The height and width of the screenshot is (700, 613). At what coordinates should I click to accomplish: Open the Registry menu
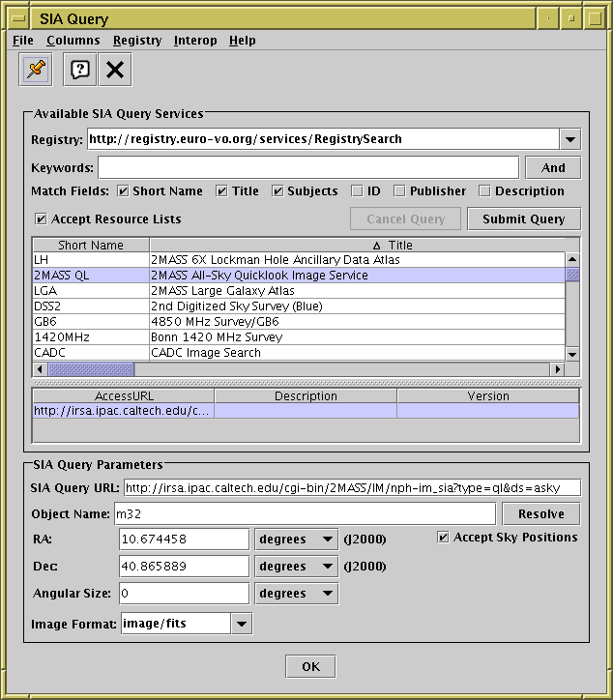pos(137,41)
